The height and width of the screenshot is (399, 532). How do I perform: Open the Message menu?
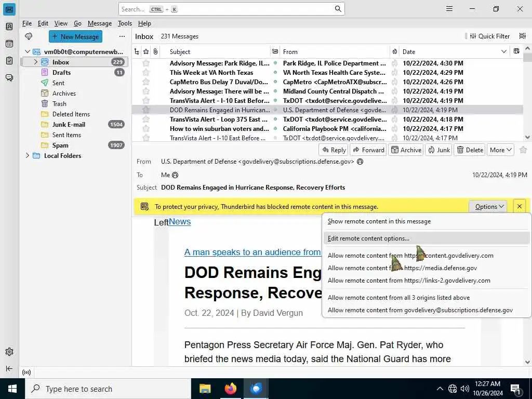(x=99, y=23)
